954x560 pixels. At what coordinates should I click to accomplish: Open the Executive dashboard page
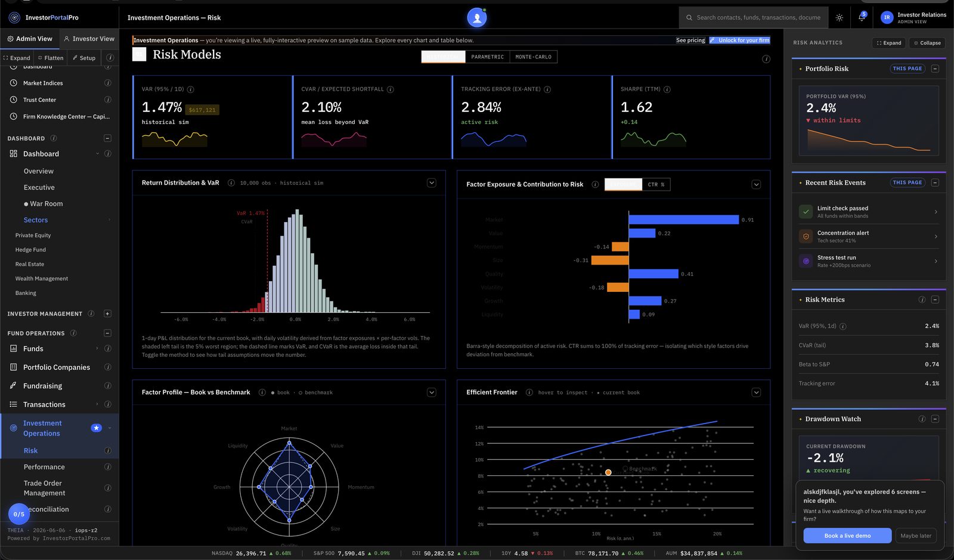(x=39, y=187)
